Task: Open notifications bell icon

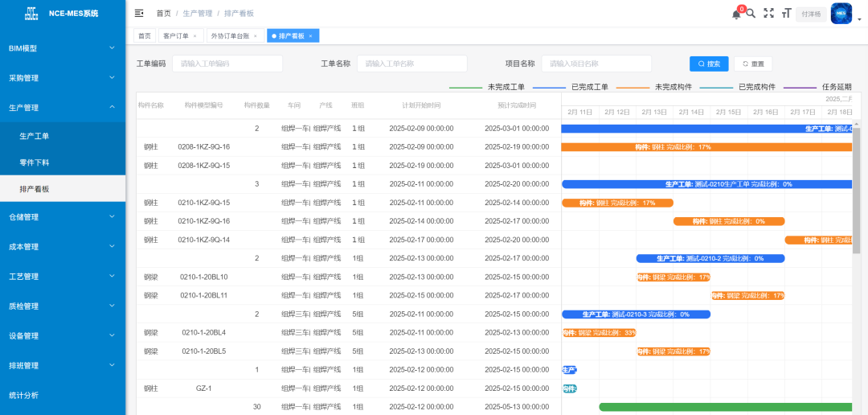Action: pos(736,14)
